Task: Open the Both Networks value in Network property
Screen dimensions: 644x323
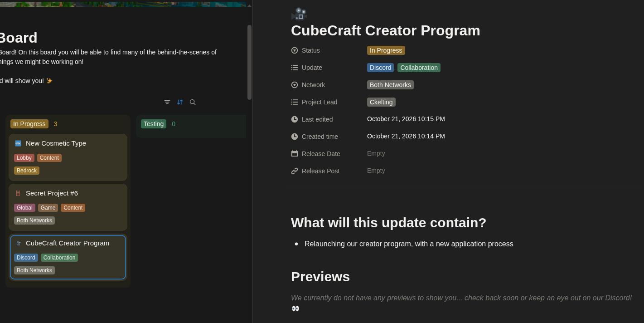Action: pos(390,85)
